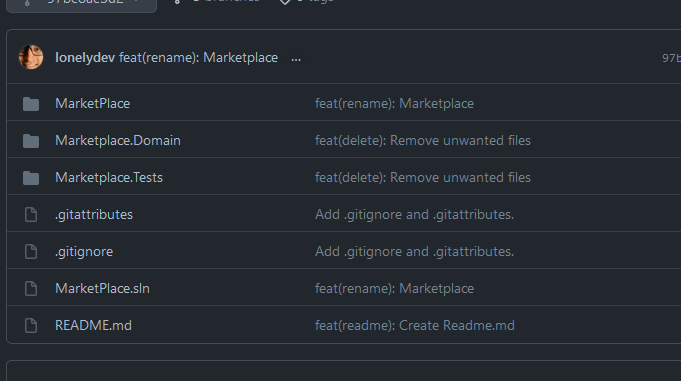Click .gitattributes file icon
The width and height of the screenshot is (681, 382).
[x=31, y=214]
